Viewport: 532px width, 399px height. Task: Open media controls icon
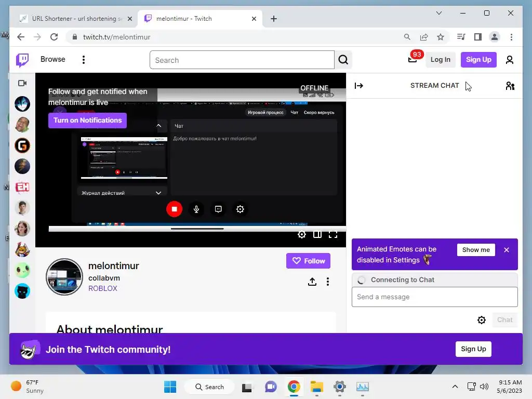click(461, 37)
